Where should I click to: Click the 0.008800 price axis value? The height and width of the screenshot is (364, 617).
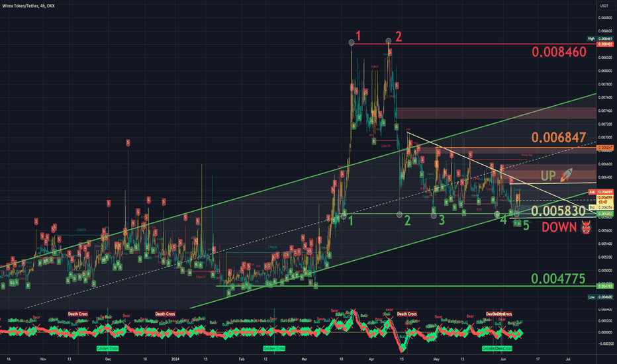click(x=605, y=18)
